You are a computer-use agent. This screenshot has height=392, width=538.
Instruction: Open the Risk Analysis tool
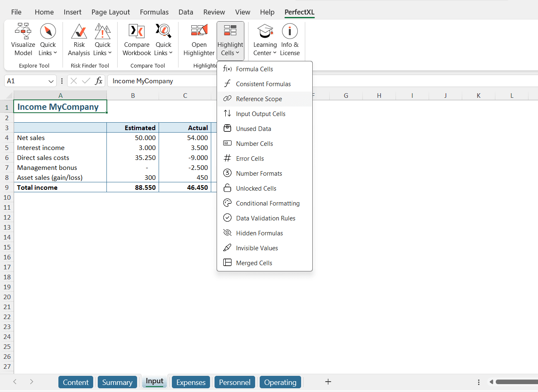(x=79, y=40)
